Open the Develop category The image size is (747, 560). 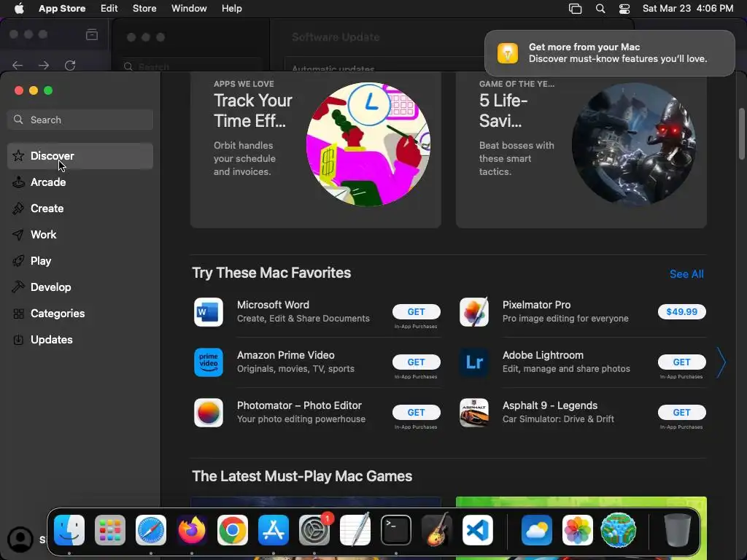80,287
